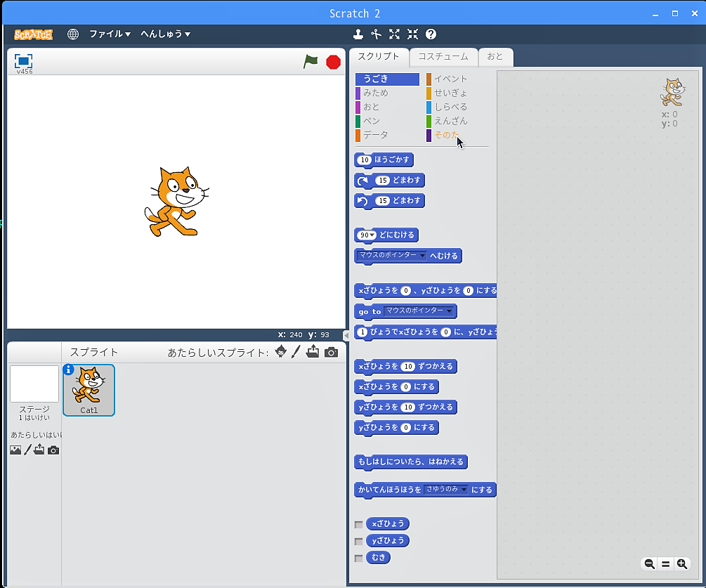706x588 pixels.
Task: Click steps field in 10ほうごかす block
Action: [x=365, y=160]
